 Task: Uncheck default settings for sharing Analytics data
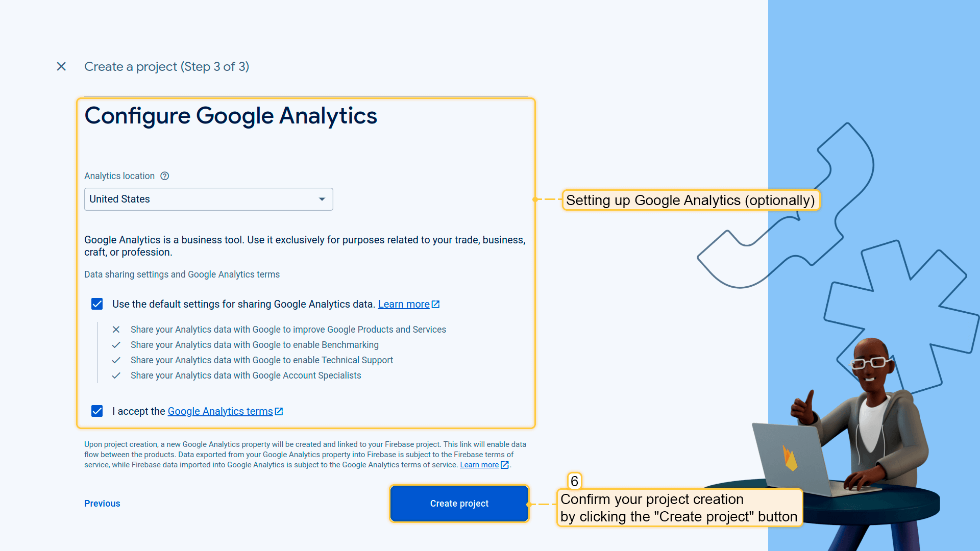point(97,304)
